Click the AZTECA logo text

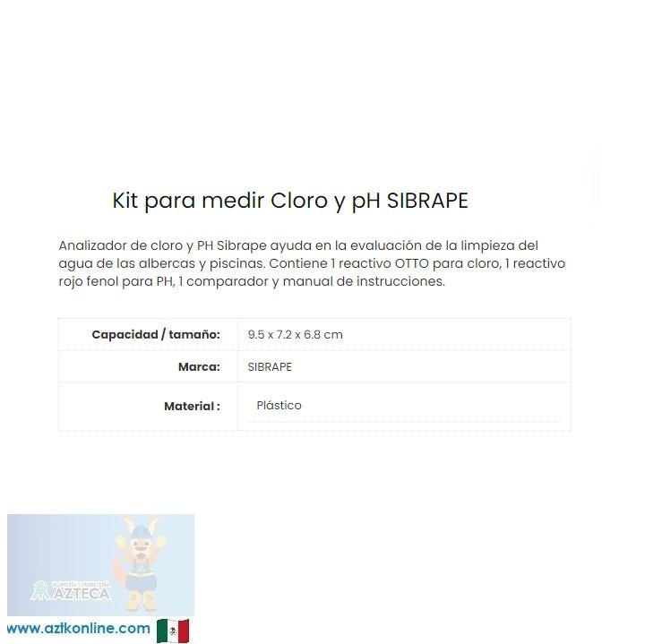(81, 592)
